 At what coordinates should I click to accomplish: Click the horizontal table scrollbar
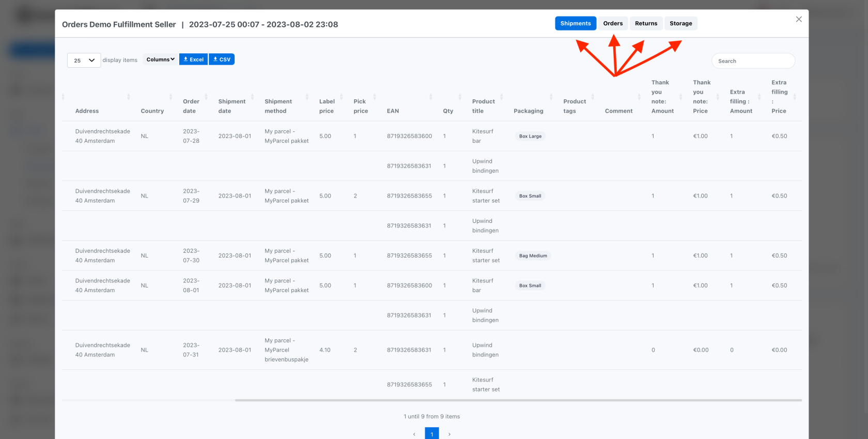518,400
